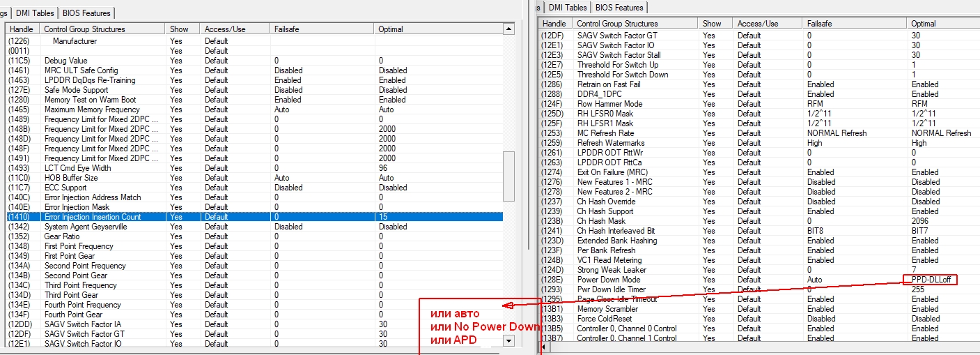
Task: Click Optimal value 96 of LCT Cmd Eye Width
Action: [x=384, y=168]
